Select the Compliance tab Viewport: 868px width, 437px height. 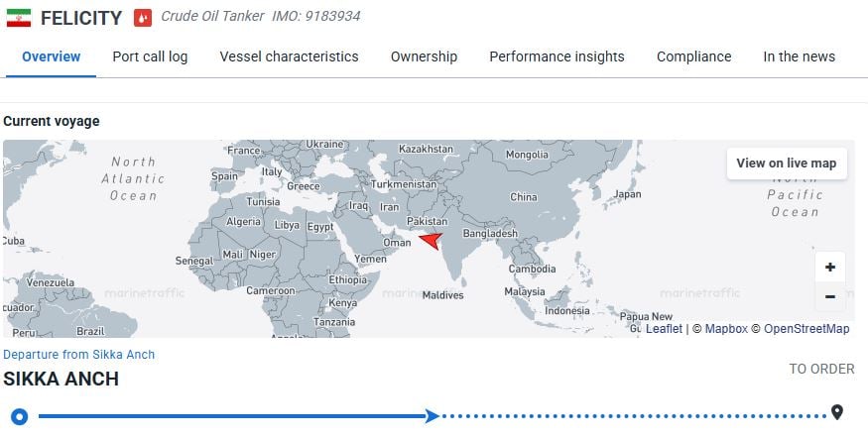click(x=693, y=56)
